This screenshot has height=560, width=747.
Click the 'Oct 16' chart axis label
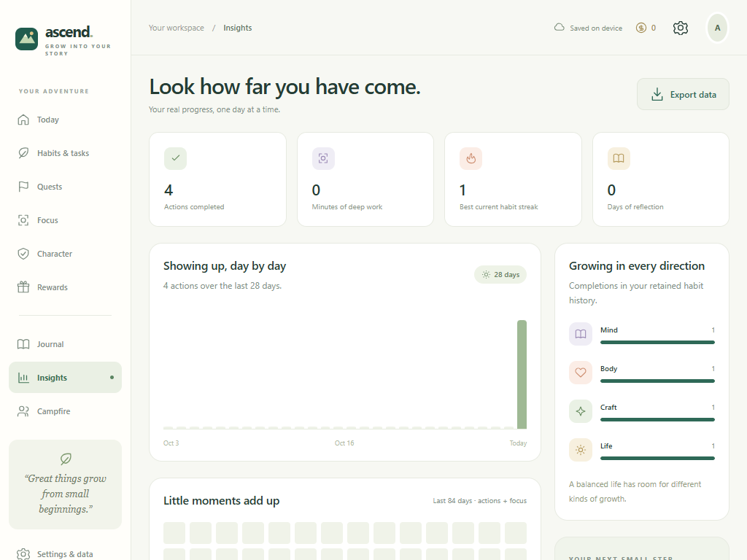(x=344, y=443)
